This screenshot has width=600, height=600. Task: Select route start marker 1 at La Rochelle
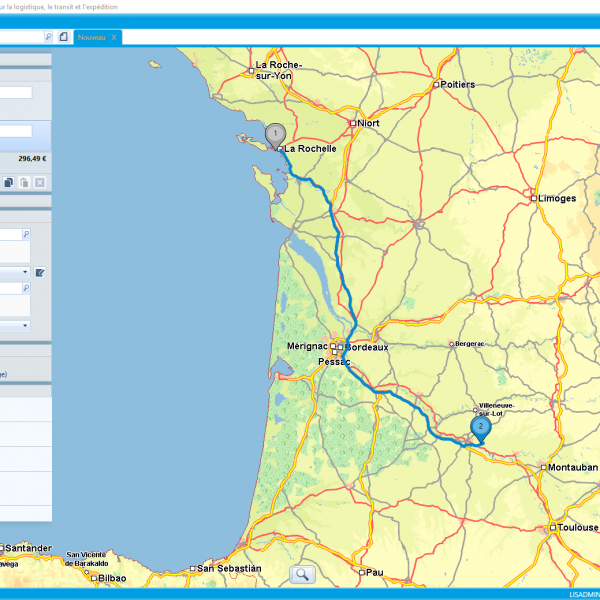coord(274,134)
